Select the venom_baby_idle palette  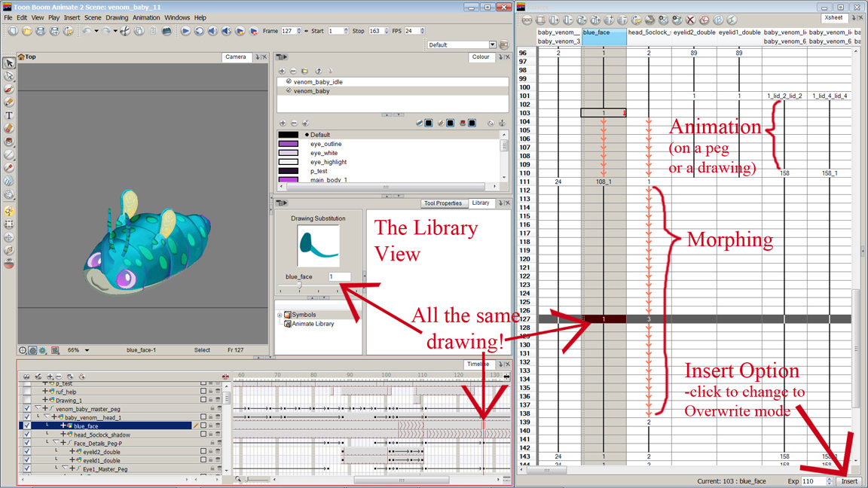point(318,82)
